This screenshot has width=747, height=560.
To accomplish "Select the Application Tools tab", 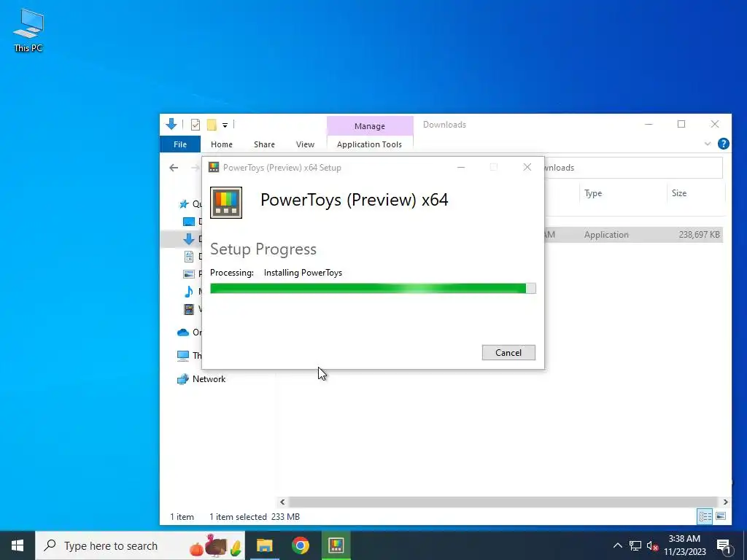I will click(369, 144).
